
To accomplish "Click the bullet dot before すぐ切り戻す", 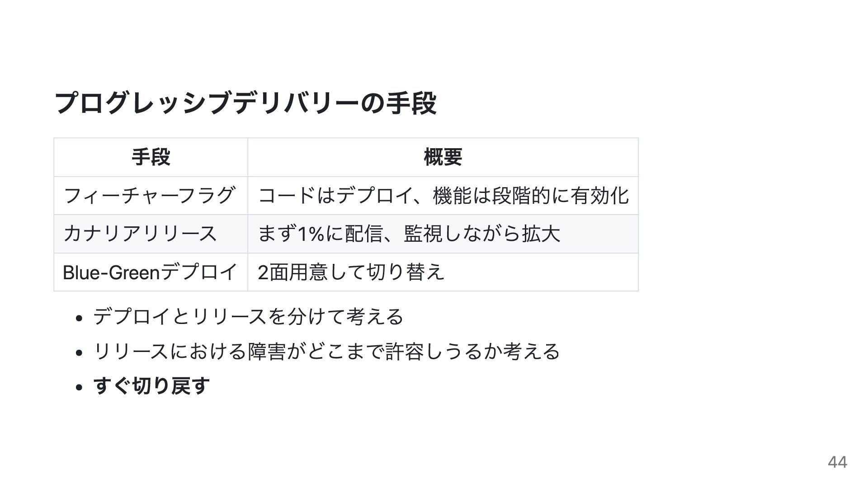I will tap(79, 387).
